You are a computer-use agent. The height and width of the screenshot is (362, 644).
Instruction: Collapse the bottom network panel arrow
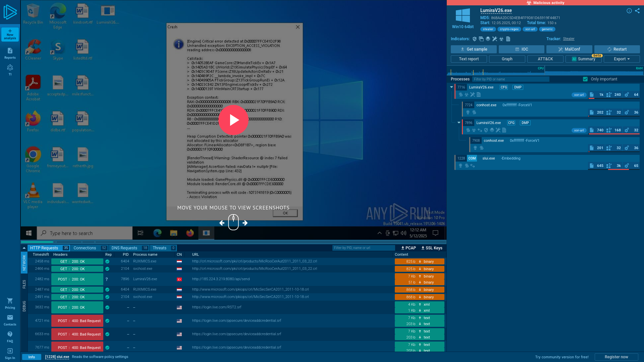(x=24, y=248)
